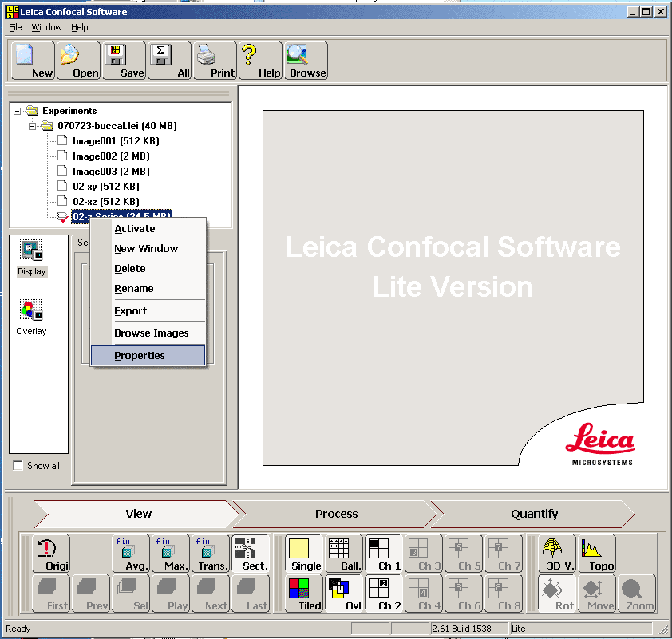
Task: Click channel Ch 8 button
Action: [x=504, y=594]
